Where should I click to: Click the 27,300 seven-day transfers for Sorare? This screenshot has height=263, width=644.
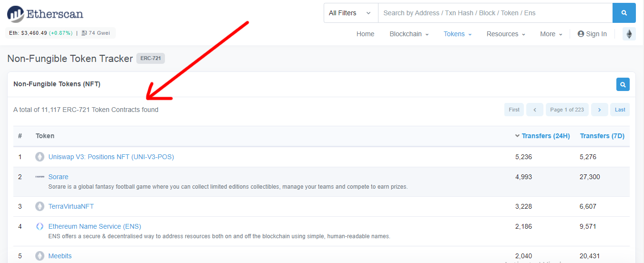tap(590, 177)
